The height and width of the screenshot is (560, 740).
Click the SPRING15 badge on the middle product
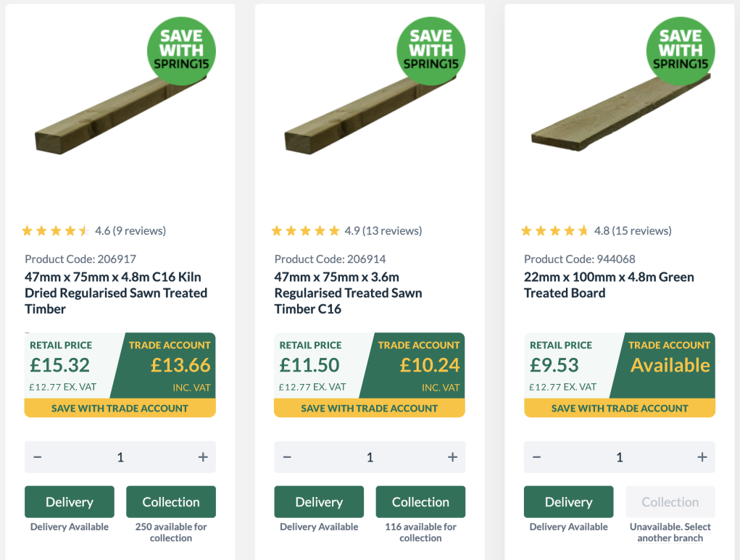(431, 50)
